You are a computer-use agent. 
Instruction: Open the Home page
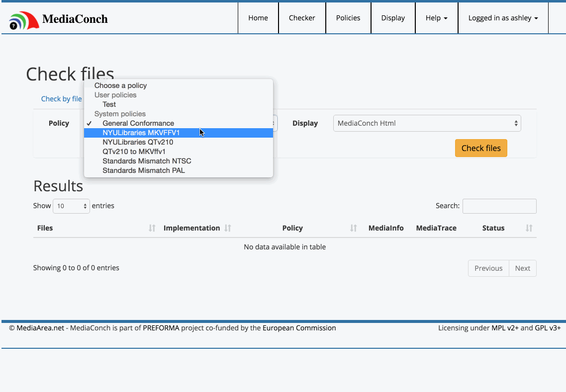pos(258,18)
